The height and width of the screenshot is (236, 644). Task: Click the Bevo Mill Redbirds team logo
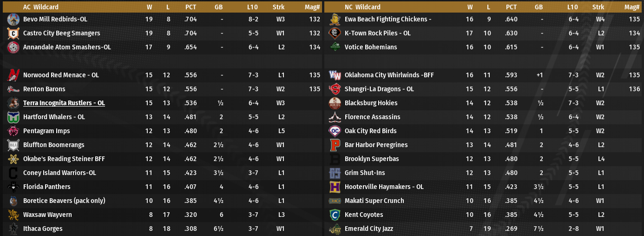[x=13, y=20]
